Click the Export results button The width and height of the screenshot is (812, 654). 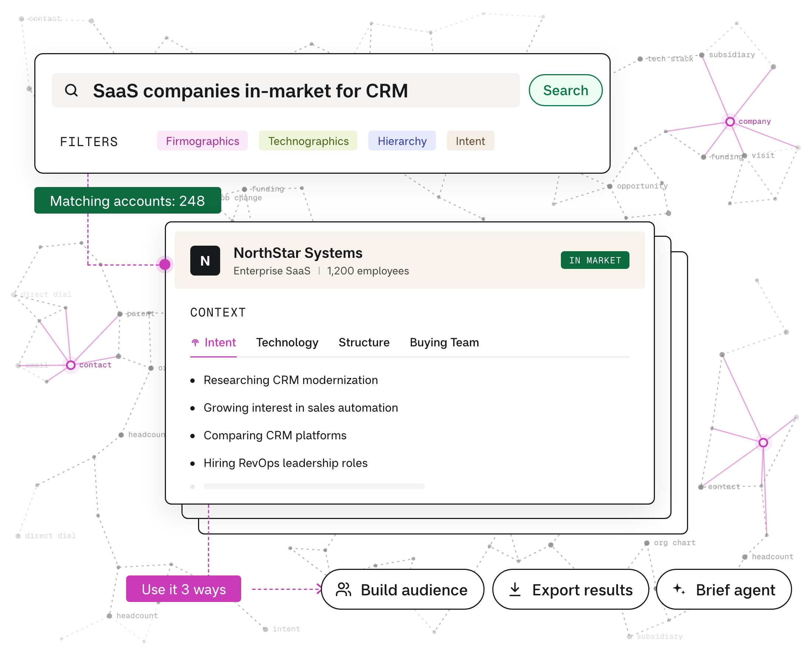[x=570, y=589]
